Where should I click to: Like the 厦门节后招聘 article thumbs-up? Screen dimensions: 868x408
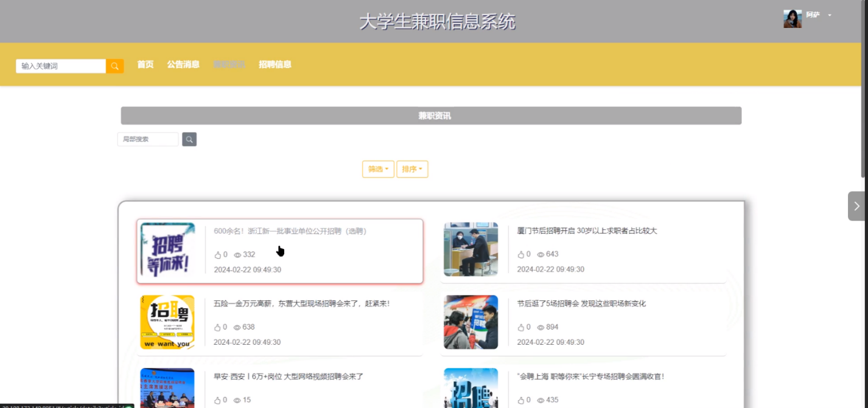point(520,254)
